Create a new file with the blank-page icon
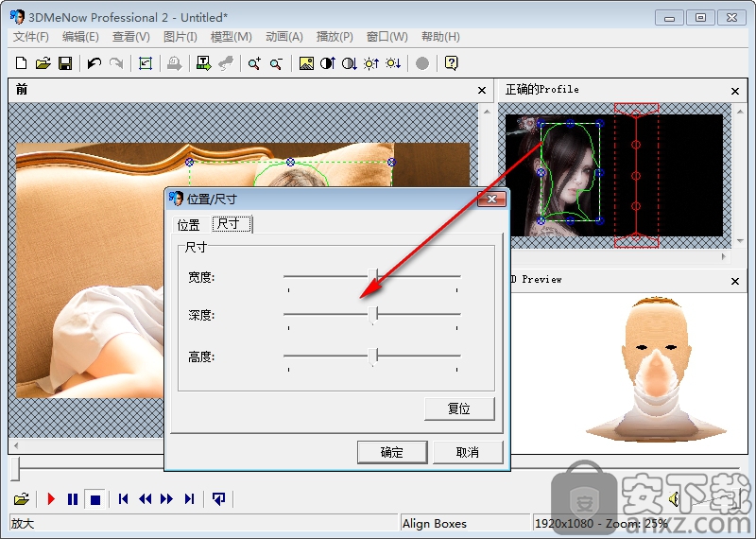This screenshot has width=756, height=539. pyautogui.click(x=21, y=63)
